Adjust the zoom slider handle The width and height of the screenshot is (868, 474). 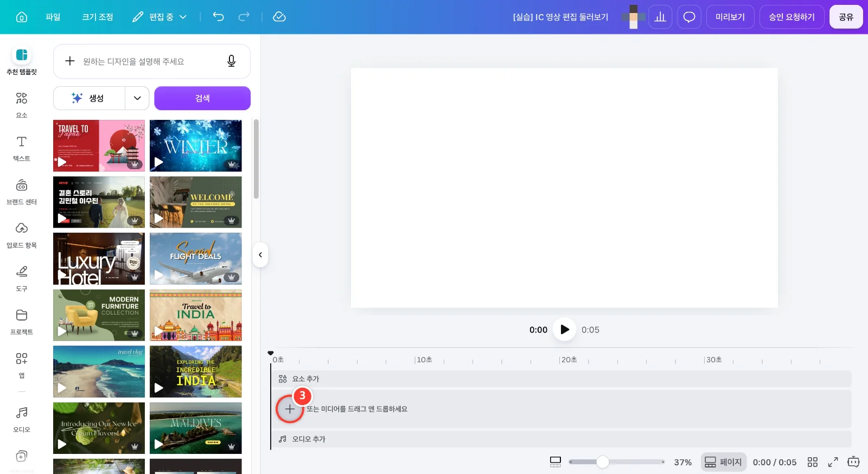click(x=602, y=462)
